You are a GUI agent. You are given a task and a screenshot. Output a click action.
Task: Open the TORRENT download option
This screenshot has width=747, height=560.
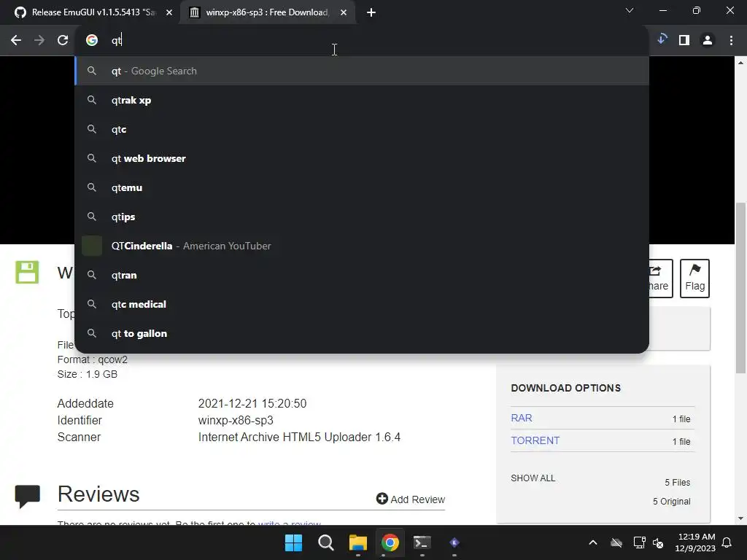click(535, 440)
